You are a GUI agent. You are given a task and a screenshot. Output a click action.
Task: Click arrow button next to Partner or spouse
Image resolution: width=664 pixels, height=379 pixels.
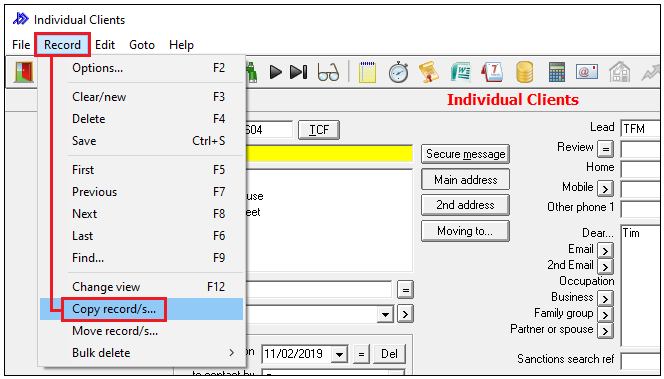point(606,331)
